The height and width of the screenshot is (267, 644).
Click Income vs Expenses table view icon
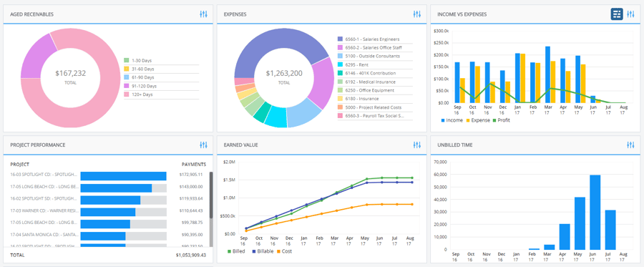[x=617, y=14]
